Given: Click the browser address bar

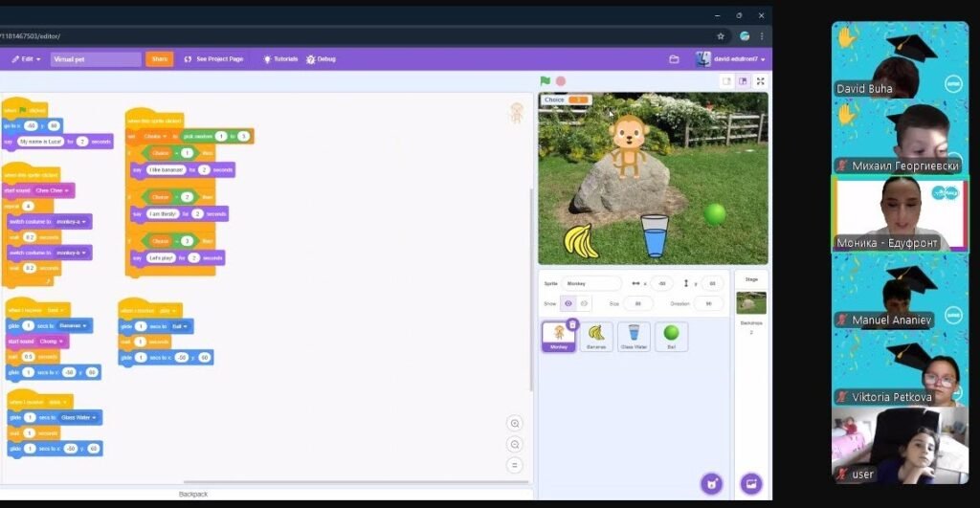Looking at the screenshot, I should coord(356,36).
